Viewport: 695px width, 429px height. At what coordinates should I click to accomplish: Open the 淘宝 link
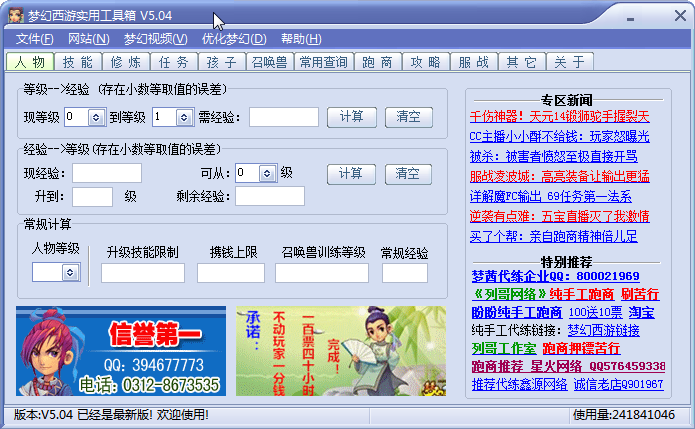[x=641, y=312]
